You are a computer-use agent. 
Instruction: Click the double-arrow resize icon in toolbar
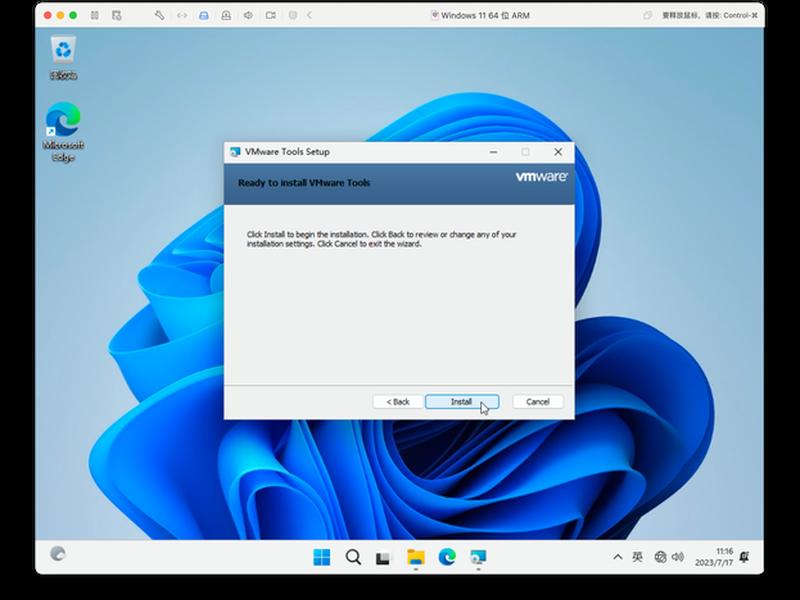pyautogui.click(x=182, y=15)
